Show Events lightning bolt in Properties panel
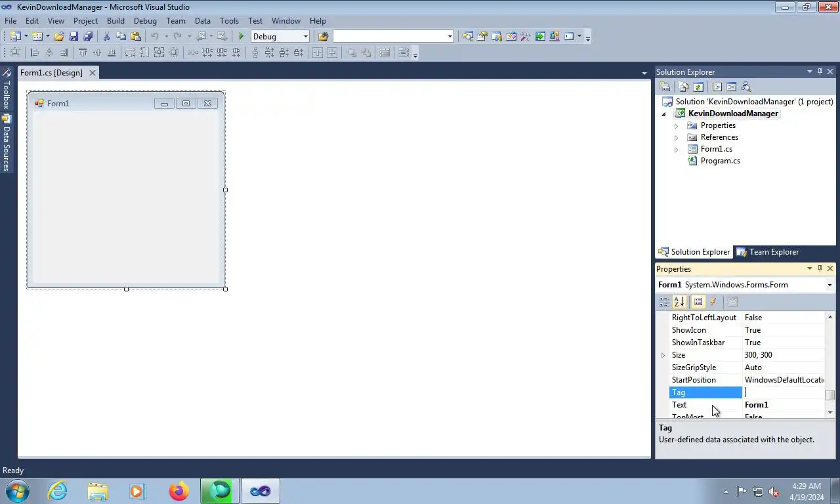 pyautogui.click(x=713, y=301)
